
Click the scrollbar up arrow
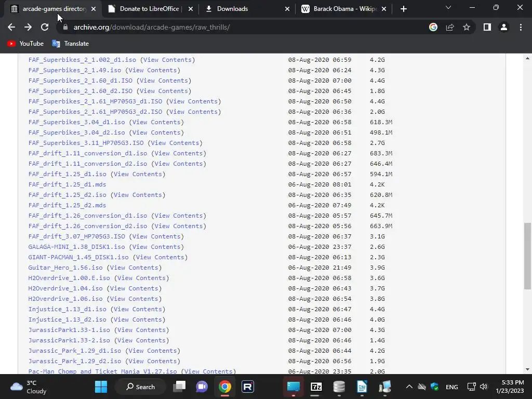point(527,58)
